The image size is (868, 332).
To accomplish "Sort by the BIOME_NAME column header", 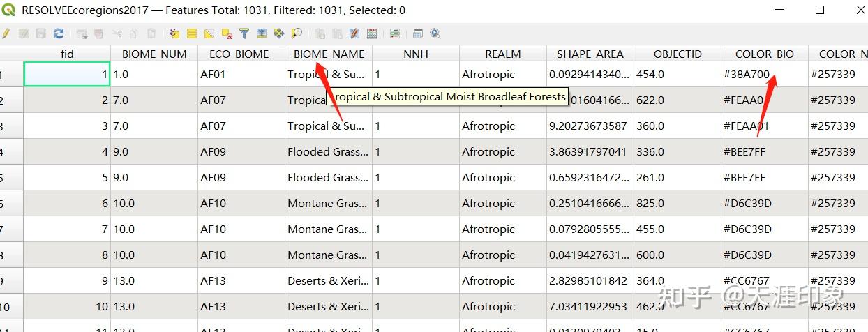I will 329,54.
